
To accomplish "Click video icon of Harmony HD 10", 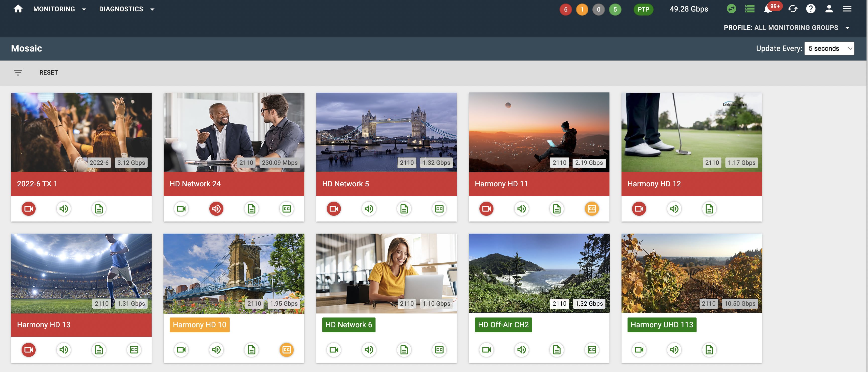I will tap(181, 350).
